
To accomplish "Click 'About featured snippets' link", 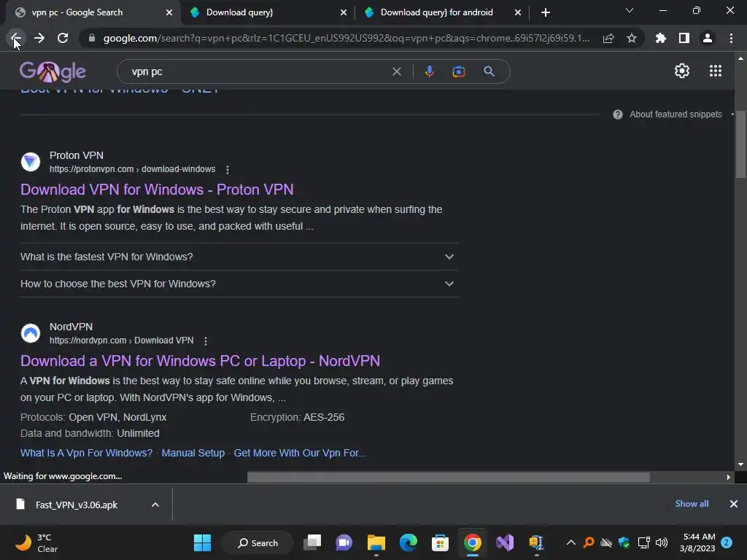I will [676, 114].
